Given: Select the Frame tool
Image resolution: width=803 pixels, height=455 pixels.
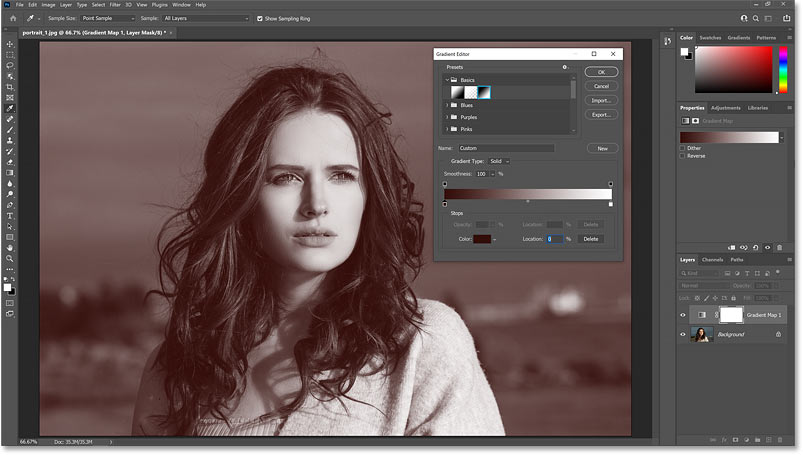Looking at the screenshot, I should [x=10, y=97].
